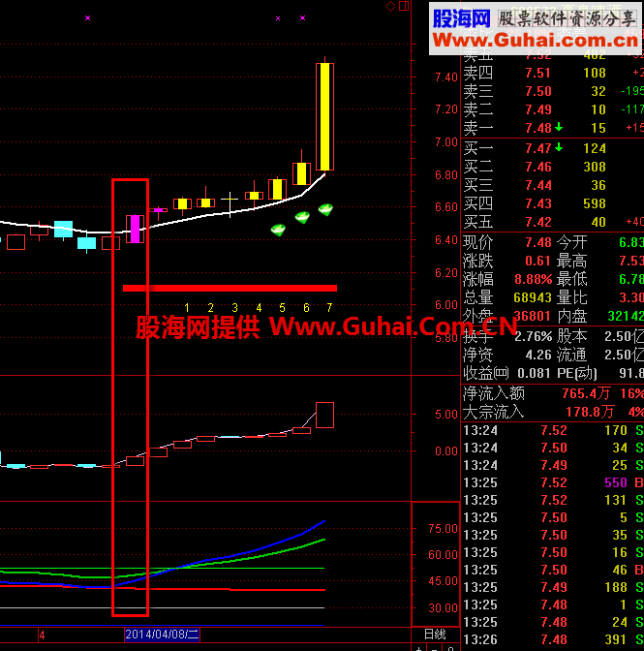Click the red diamond icon above the chart
644x651 pixels.
[390, 6]
